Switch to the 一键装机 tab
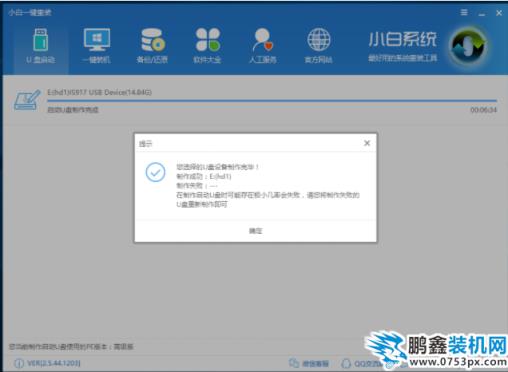 97,47
